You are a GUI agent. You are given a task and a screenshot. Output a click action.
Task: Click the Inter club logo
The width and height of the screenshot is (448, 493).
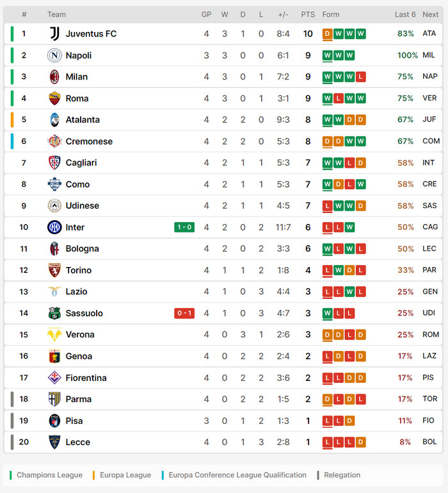[54, 227]
